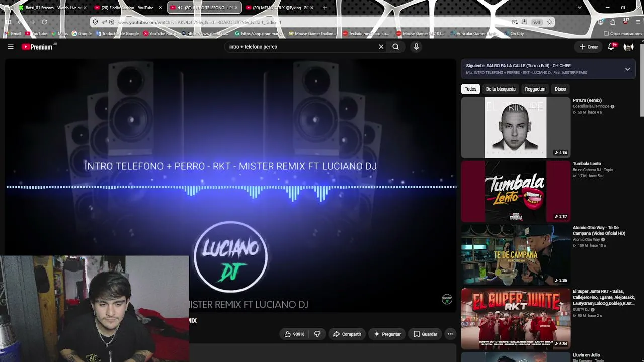The image size is (644, 362).
Task: Open the browser extensions puzzle icon
Action: 613,22
